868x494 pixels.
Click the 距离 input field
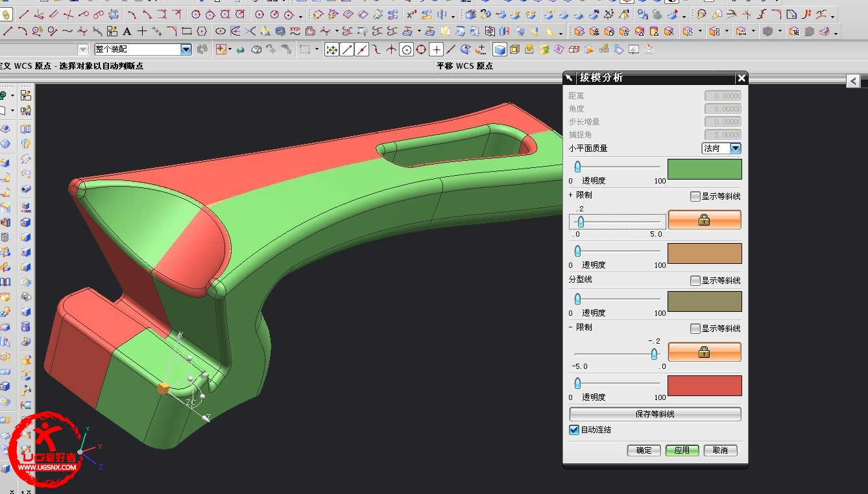[723, 96]
